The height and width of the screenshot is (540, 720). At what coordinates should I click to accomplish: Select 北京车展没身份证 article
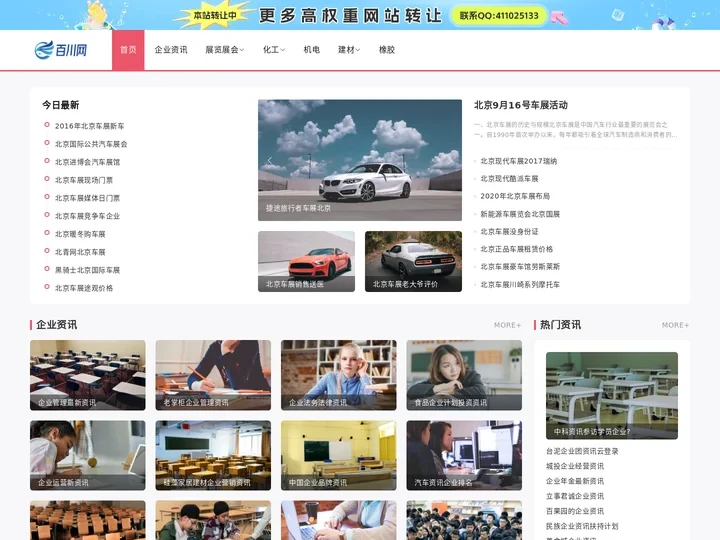pyautogui.click(x=509, y=231)
